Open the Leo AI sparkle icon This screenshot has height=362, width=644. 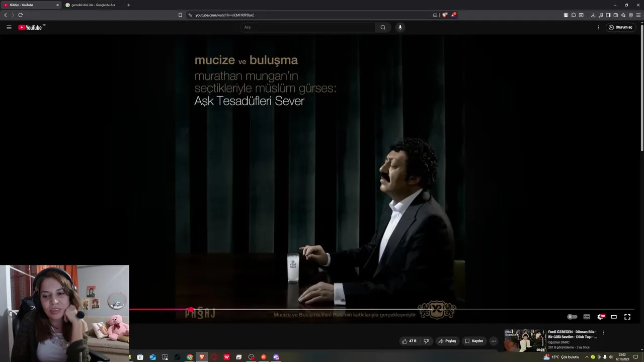pyautogui.click(x=623, y=15)
